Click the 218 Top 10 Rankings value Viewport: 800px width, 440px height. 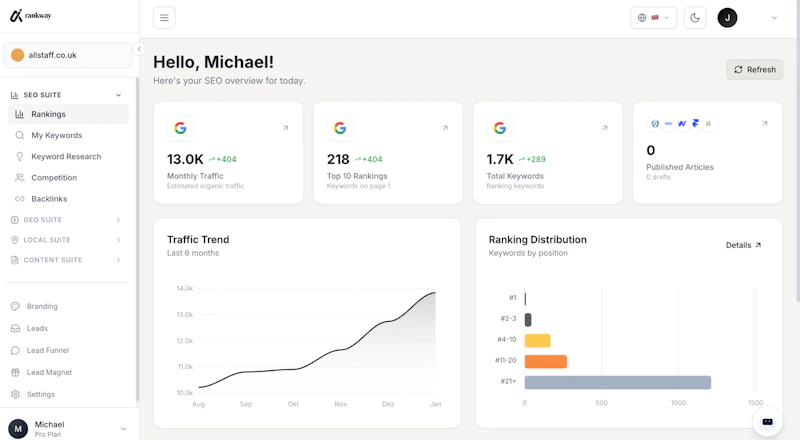pyautogui.click(x=338, y=159)
